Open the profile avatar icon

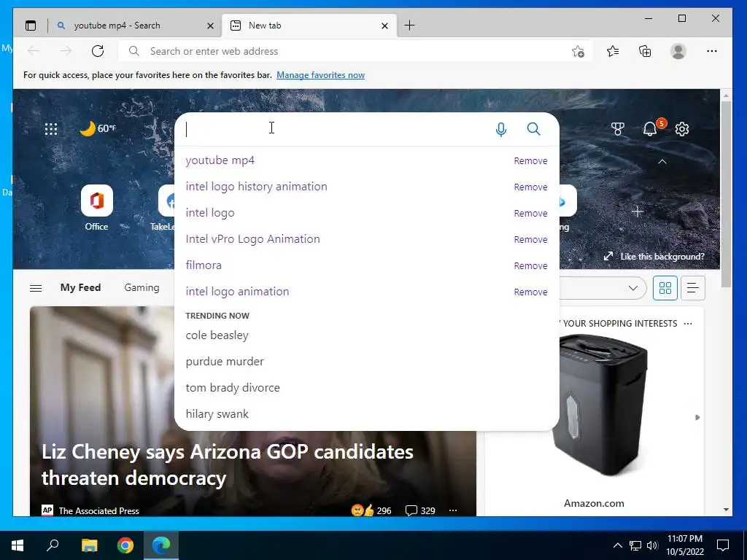click(x=678, y=51)
